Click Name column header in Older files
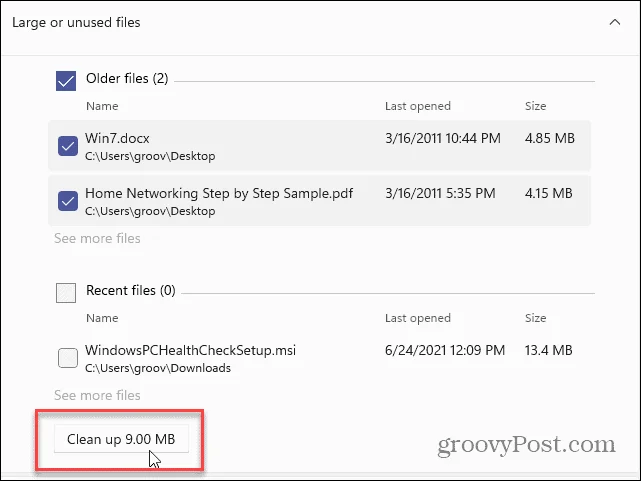Screen dimensions: 641x482 tap(102, 106)
